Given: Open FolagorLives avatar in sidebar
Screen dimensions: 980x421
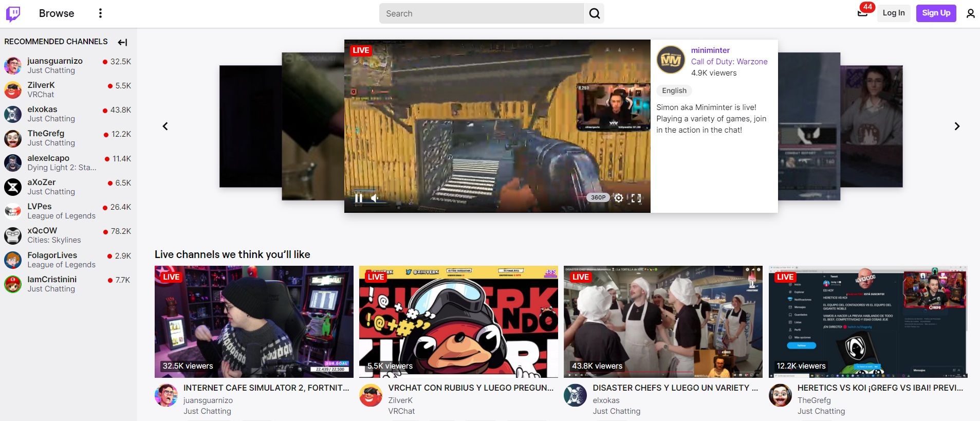Looking at the screenshot, I should [x=13, y=260].
